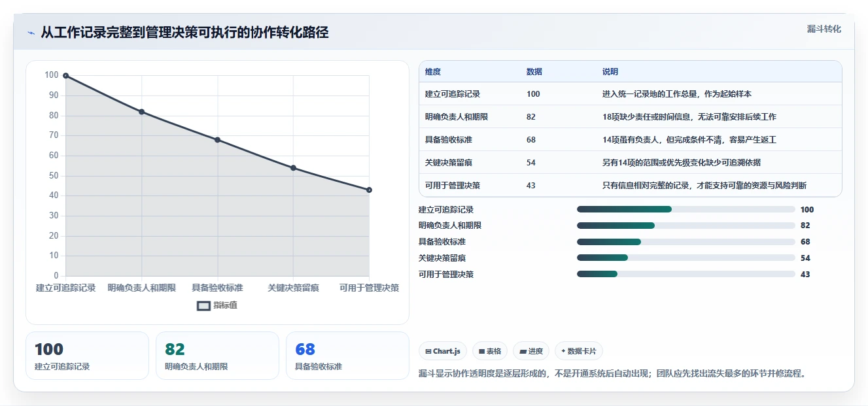The height and width of the screenshot is (406, 868).
Task: Open the 82 明确负责人和期限 stat card
Action: coord(217,356)
